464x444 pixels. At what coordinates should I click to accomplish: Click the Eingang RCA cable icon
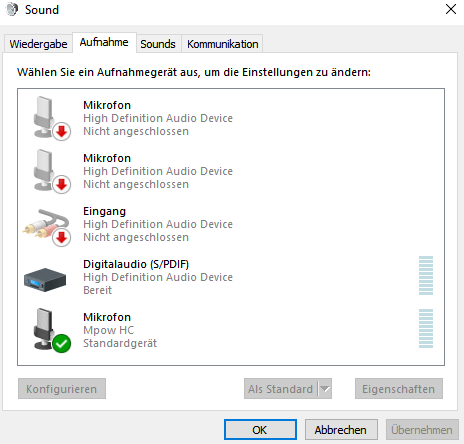[46, 225]
